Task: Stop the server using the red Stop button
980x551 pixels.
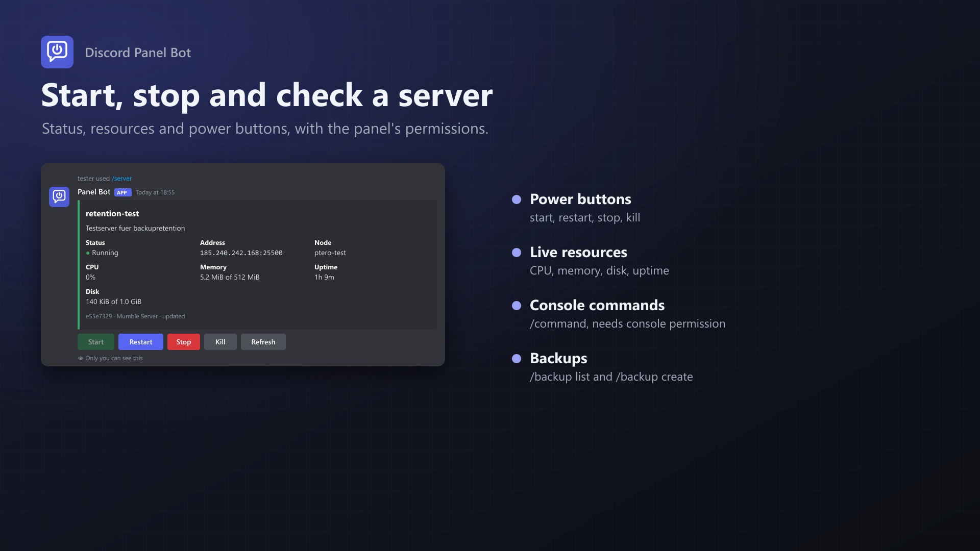Action: coord(184,342)
